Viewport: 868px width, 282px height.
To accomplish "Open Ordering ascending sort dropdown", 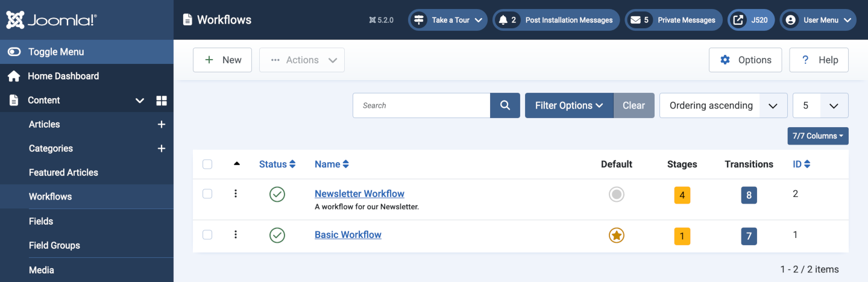I will click(724, 105).
